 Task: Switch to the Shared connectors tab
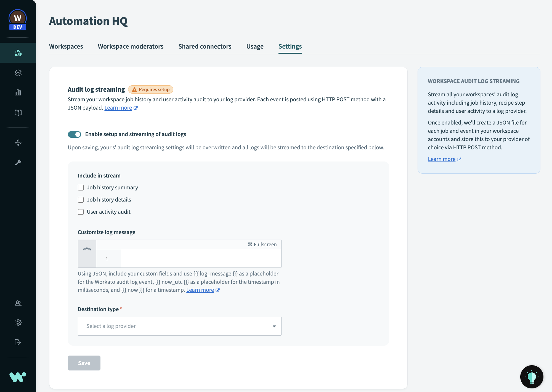[205, 46]
